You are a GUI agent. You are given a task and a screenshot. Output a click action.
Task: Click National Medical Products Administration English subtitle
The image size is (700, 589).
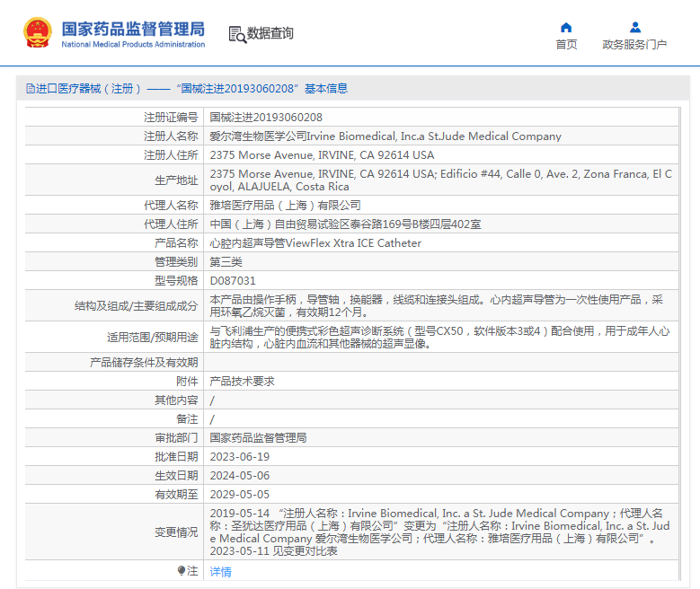pos(133,44)
